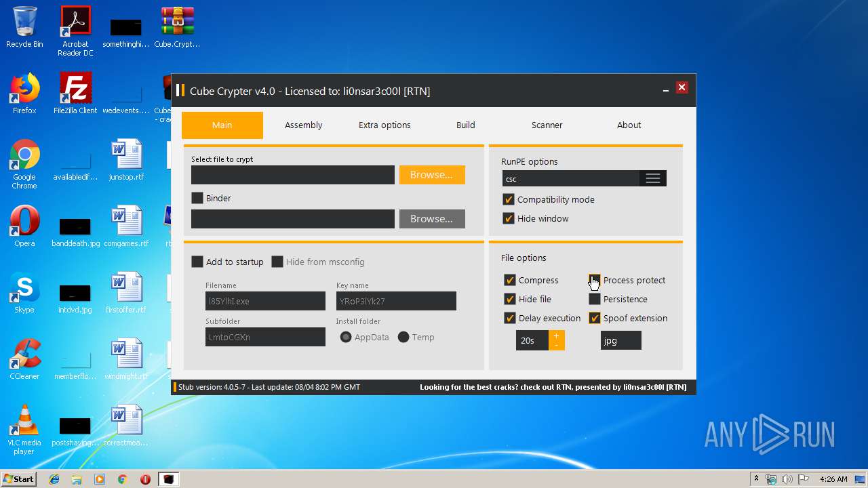The width and height of the screenshot is (868, 488).
Task: Open the Scanner tab
Action: (547, 125)
